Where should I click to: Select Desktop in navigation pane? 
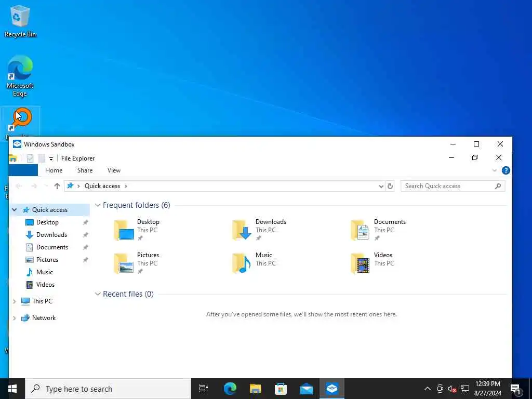[x=47, y=222]
